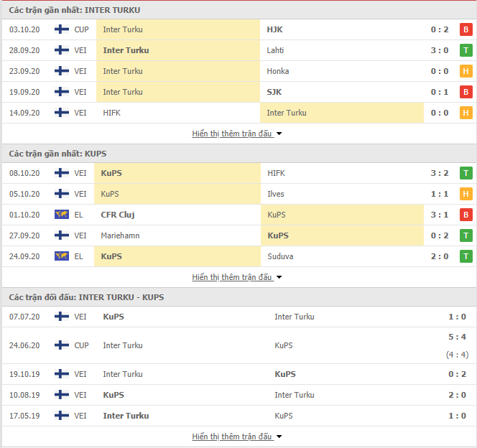
Task: Click Finland flag in 14.09.20 row
Action: coord(62,113)
